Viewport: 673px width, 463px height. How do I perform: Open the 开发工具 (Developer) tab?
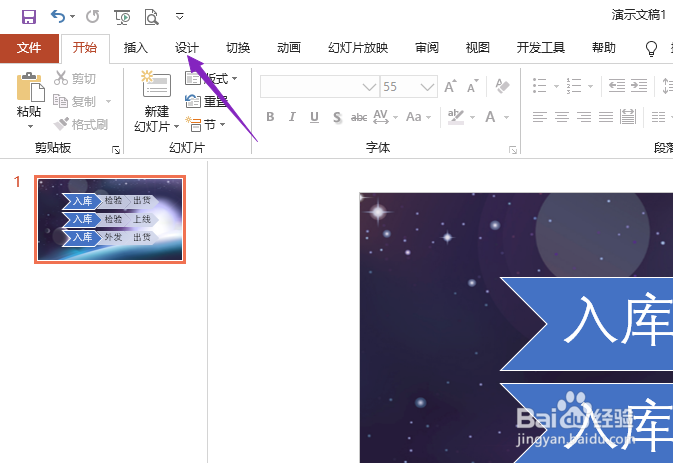pyautogui.click(x=541, y=48)
